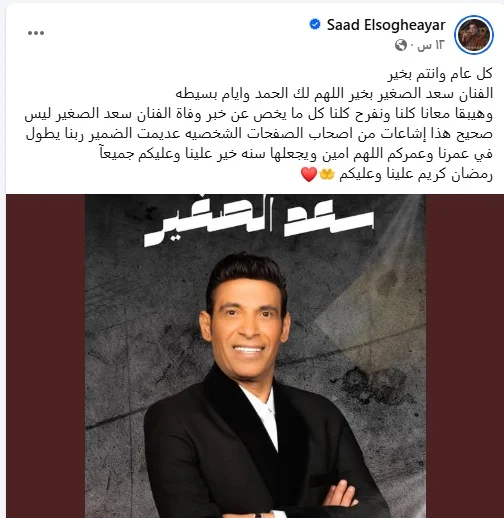Click the red heart emoji in the post
504x518 pixels.
[x=309, y=174]
